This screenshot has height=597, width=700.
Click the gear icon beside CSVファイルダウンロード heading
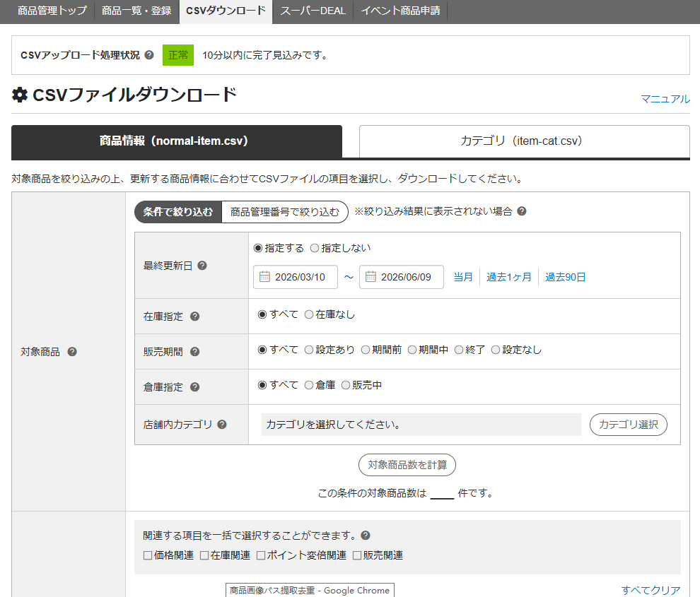20,95
